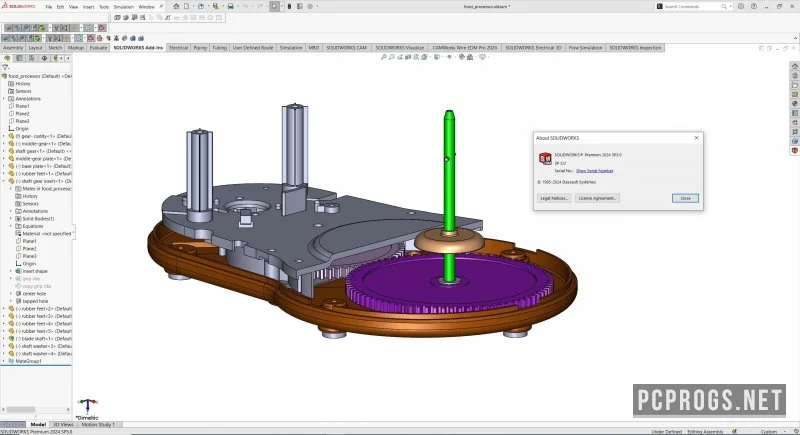Open the FeatureManager design tree tab
Screen dimensions: 800x435
pos(7,58)
